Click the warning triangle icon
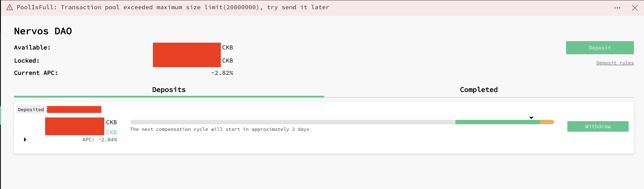The height and width of the screenshot is (189, 644). pos(9,8)
